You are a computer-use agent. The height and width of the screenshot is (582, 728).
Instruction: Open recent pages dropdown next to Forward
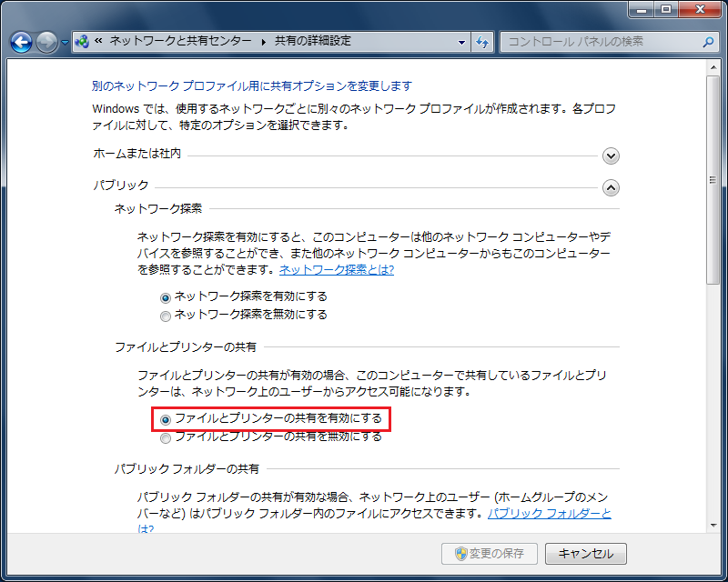point(65,43)
